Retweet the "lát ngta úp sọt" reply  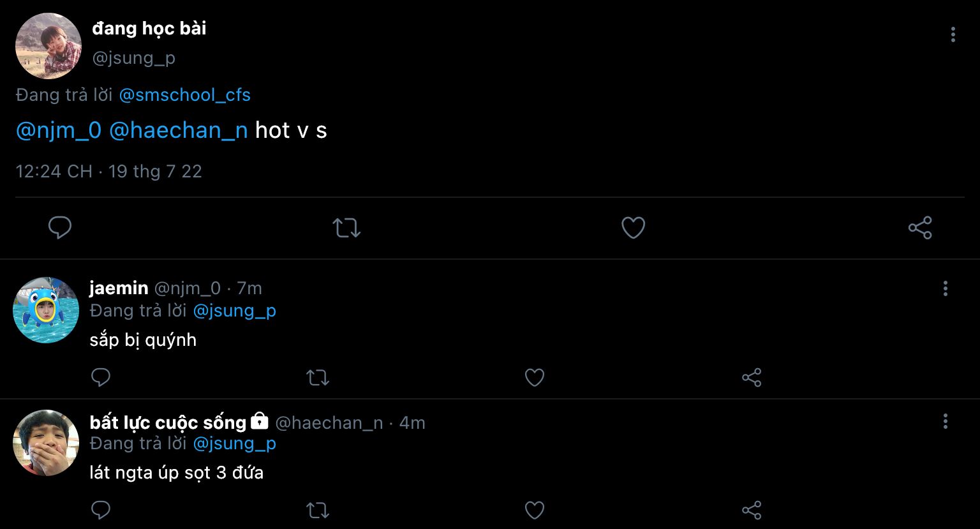318,510
